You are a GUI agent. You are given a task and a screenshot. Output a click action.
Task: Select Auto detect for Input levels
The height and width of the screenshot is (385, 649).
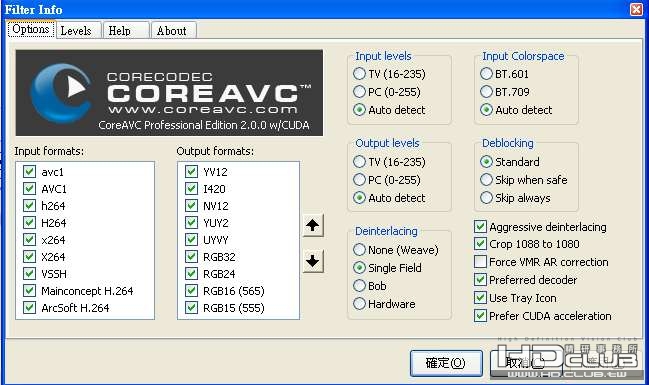[359, 110]
